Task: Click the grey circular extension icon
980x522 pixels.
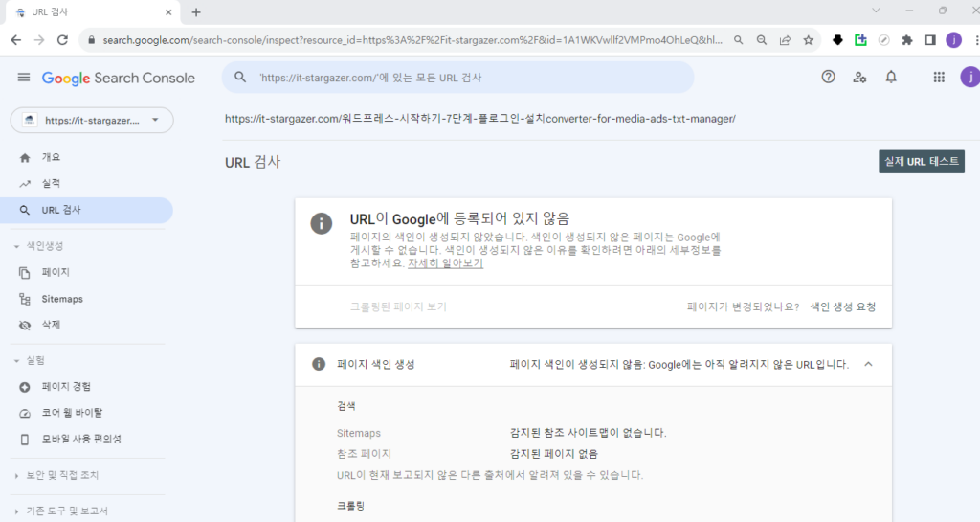Action: click(883, 40)
